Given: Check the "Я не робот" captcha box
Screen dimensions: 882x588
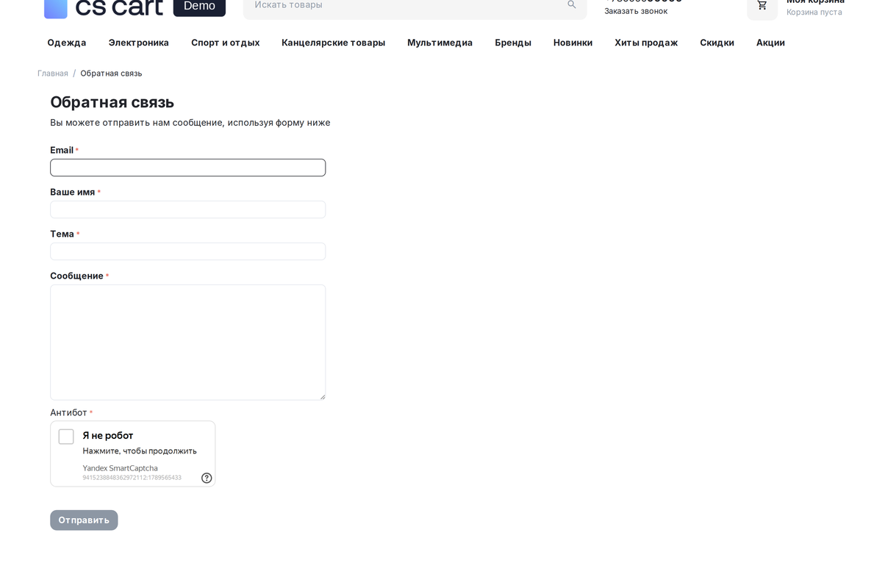Looking at the screenshot, I should [66, 437].
